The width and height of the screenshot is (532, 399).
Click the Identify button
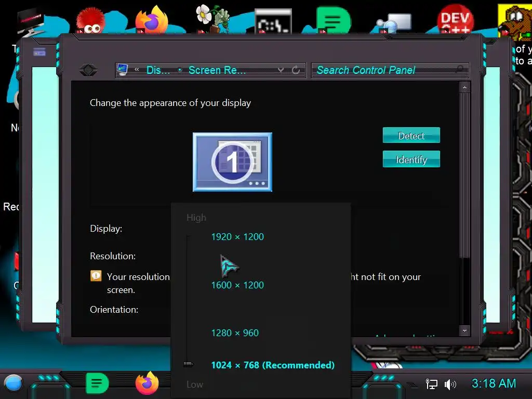coord(411,159)
